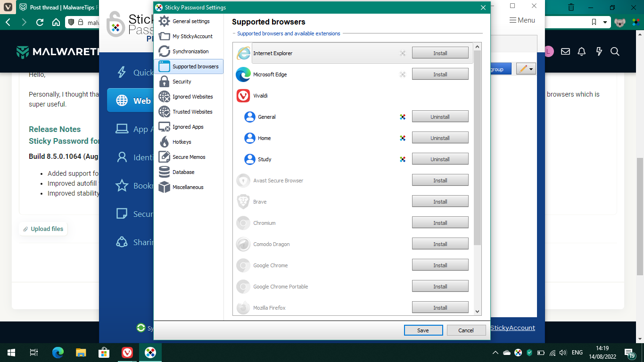
Task: Click the Sticky Password extension icon in Vivaldi
Action: point(635,22)
